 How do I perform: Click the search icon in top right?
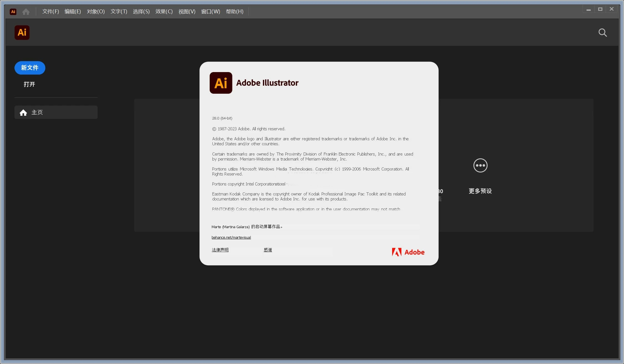(x=603, y=32)
